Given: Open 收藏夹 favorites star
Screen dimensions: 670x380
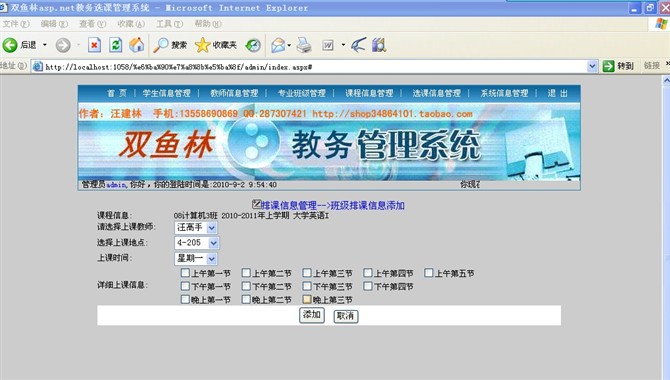Looking at the screenshot, I should tap(216, 45).
